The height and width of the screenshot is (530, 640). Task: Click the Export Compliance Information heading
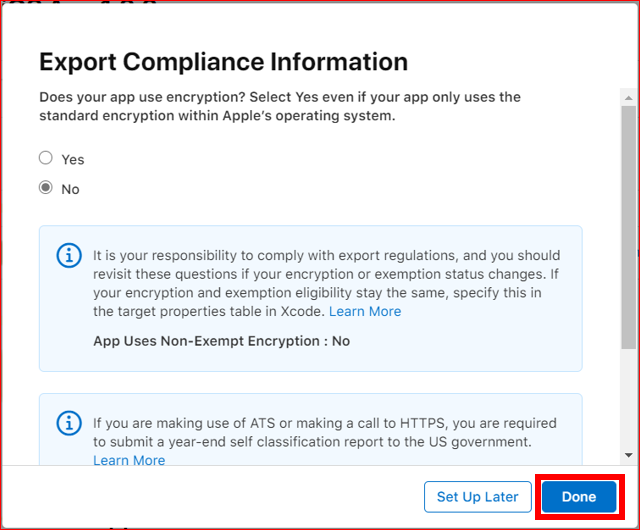(x=223, y=61)
